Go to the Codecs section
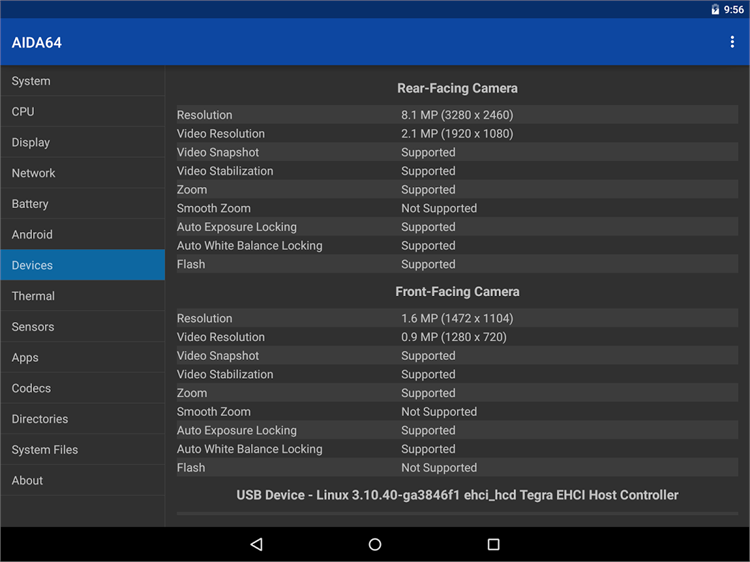 click(83, 388)
